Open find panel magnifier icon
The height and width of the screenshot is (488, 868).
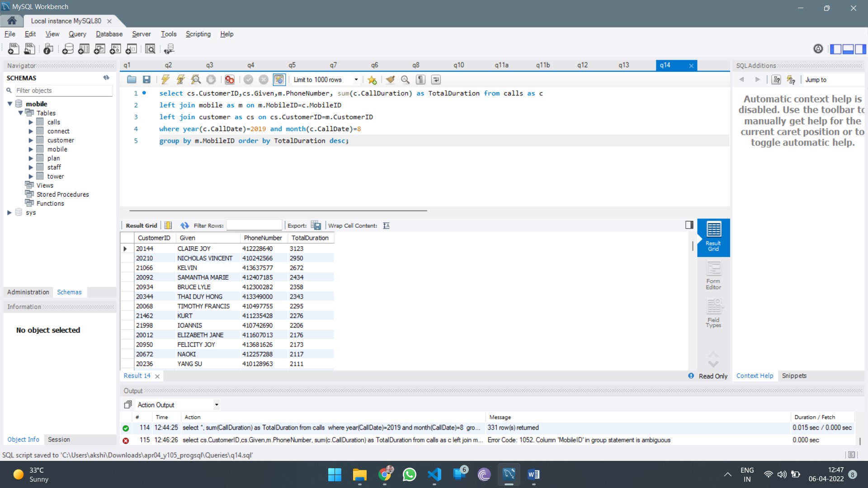[405, 80]
